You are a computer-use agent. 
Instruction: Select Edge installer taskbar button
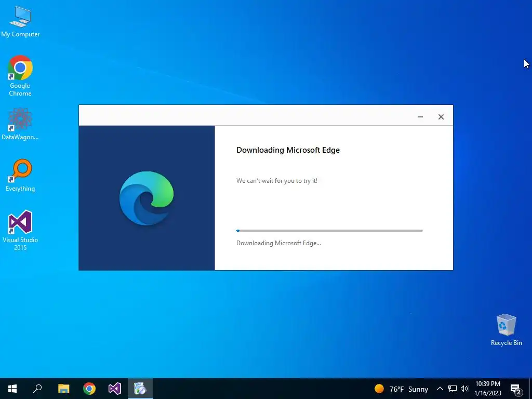pos(140,389)
